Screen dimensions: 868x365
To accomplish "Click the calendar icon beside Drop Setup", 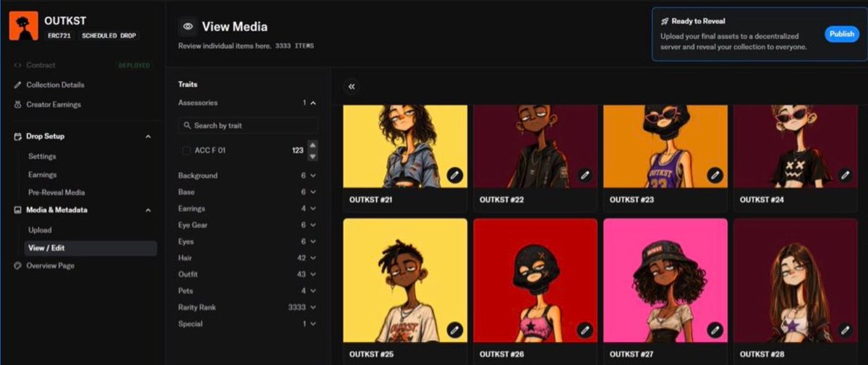I will (18, 136).
